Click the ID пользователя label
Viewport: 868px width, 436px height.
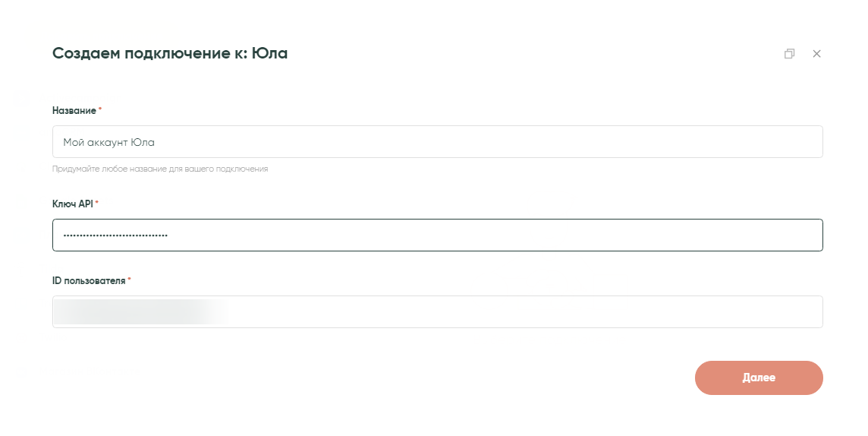(x=88, y=281)
